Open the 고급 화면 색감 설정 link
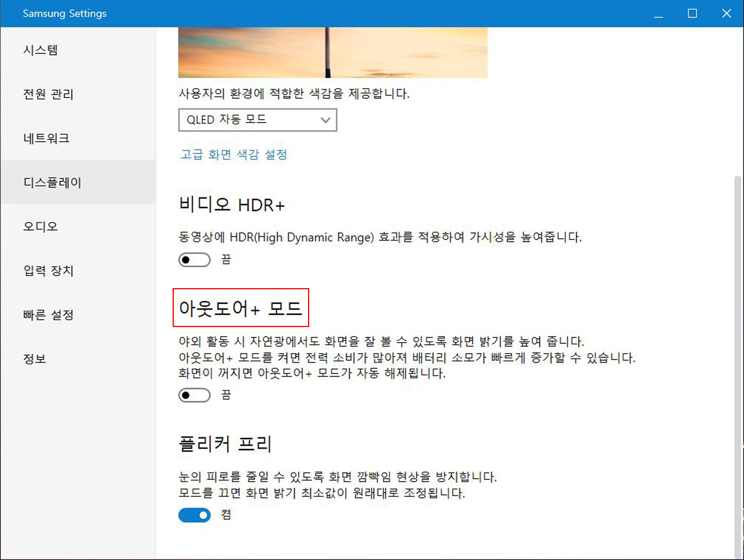The height and width of the screenshot is (560, 744). pos(234,155)
